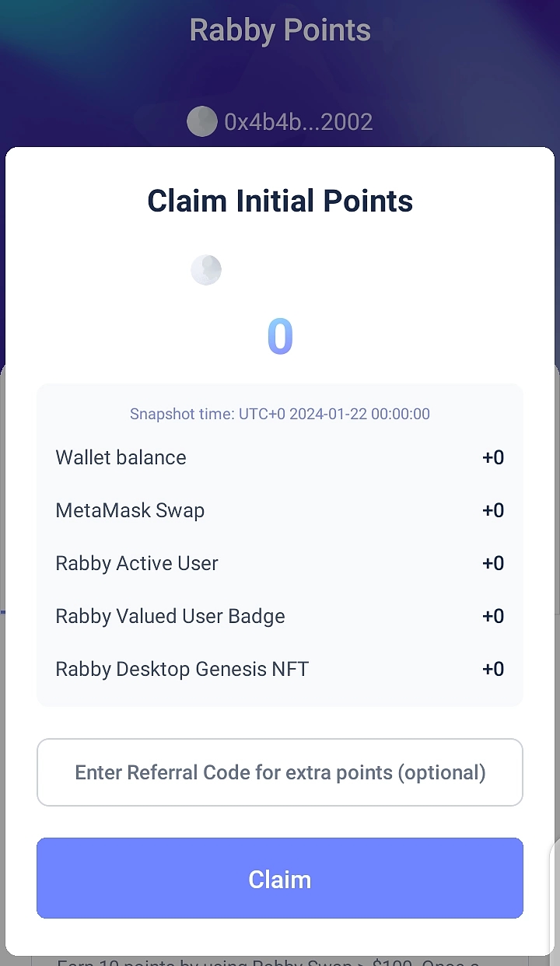The image size is (560, 966).
Task: Select the Wallet balance row label
Action: [121, 457]
